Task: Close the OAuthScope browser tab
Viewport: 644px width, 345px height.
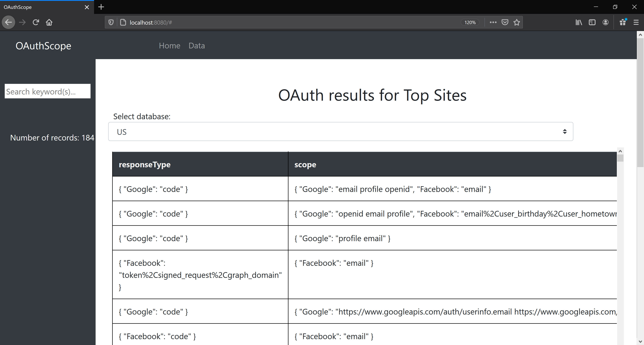Action: point(87,7)
